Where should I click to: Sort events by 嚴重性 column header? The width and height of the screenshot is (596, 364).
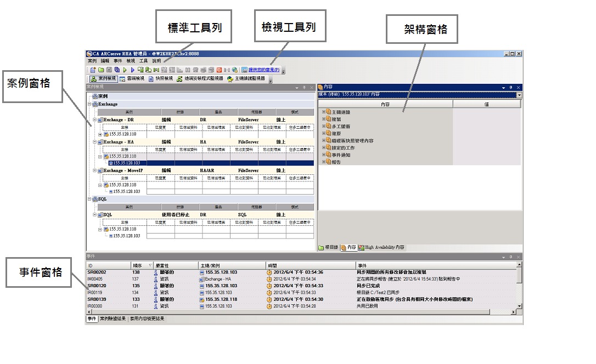coord(165,265)
